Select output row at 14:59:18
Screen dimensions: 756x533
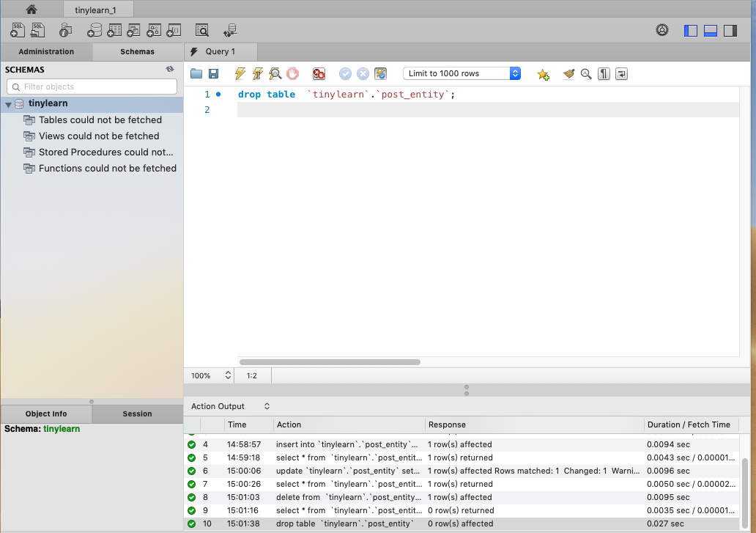(x=462, y=457)
